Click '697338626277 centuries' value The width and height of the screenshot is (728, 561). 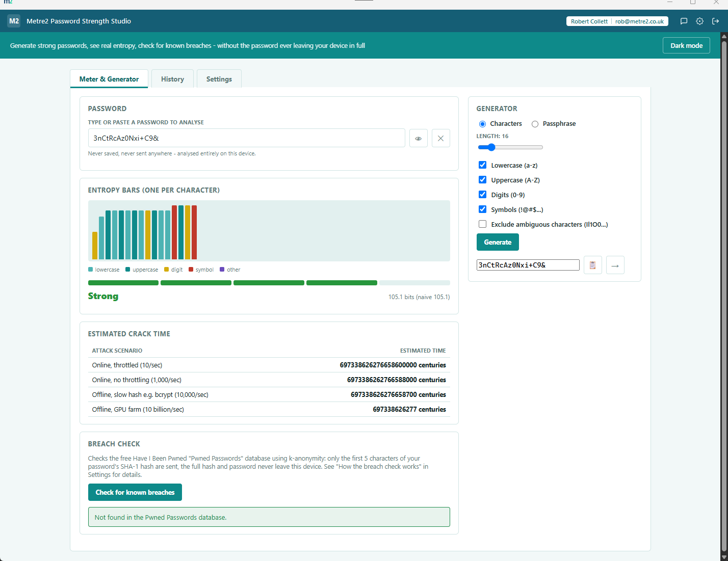tap(409, 409)
